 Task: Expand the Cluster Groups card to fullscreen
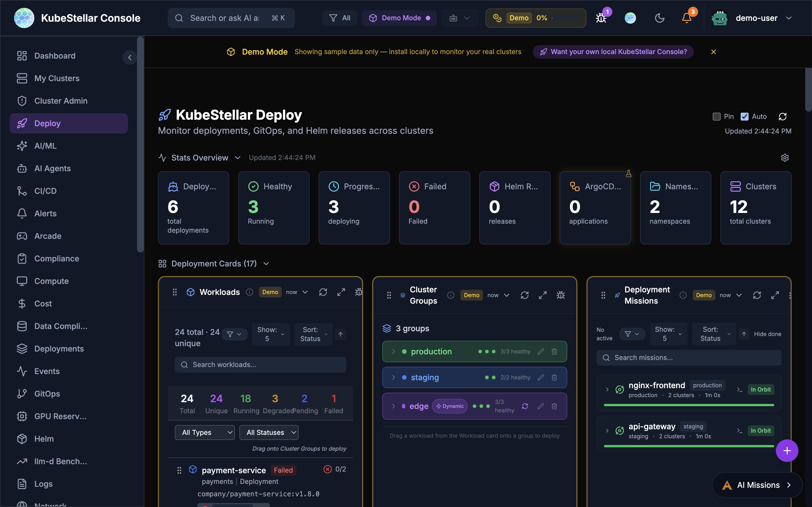click(542, 295)
